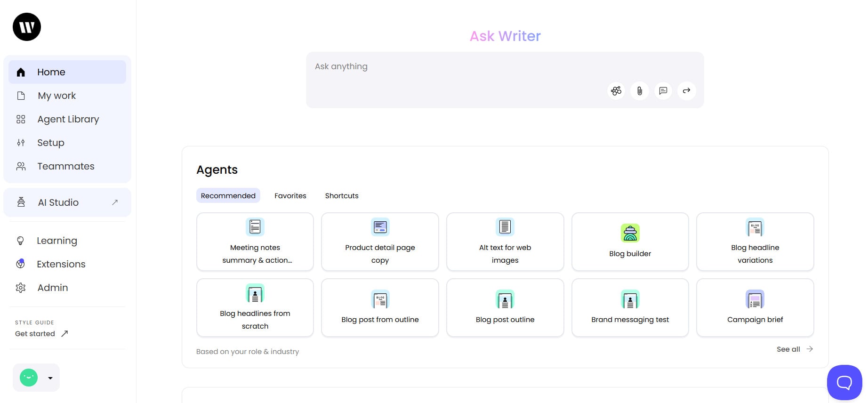Click the Meeting notes summary agent icon

click(x=255, y=227)
